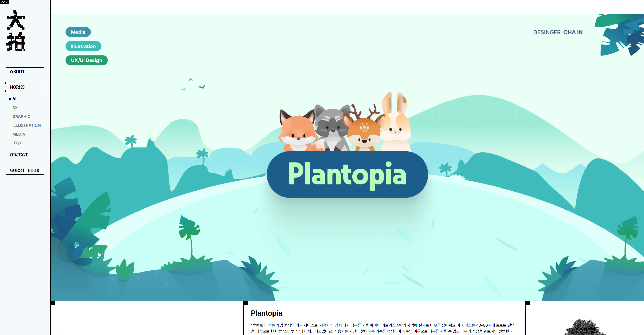Select the BX works filter
The height and width of the screenshot is (335, 644).
point(15,108)
